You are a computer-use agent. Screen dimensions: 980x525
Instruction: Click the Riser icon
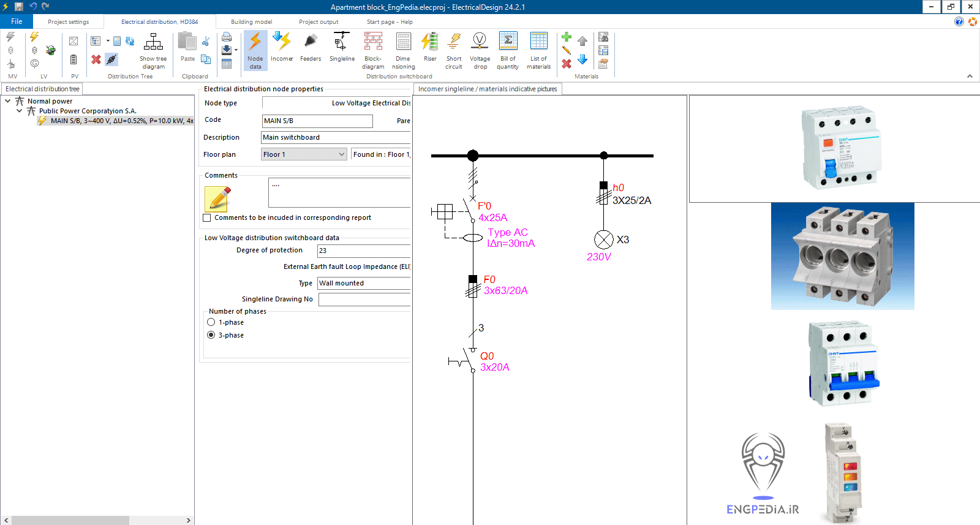[430, 48]
